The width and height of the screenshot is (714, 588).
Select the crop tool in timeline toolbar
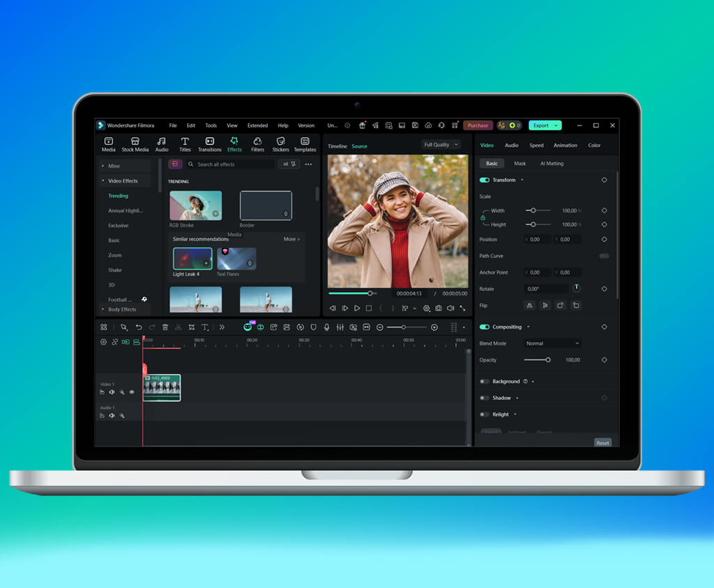click(192, 327)
